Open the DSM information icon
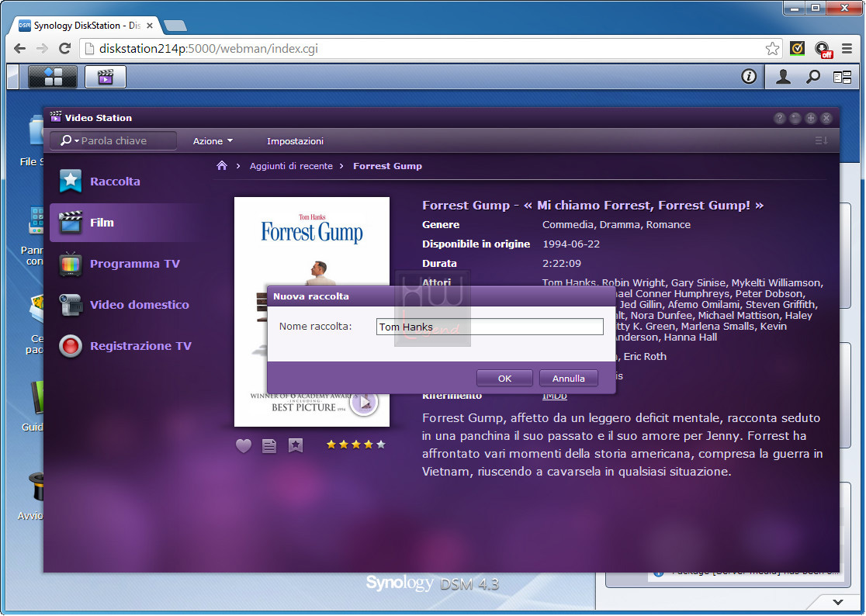The image size is (866, 616). pyautogui.click(x=748, y=76)
